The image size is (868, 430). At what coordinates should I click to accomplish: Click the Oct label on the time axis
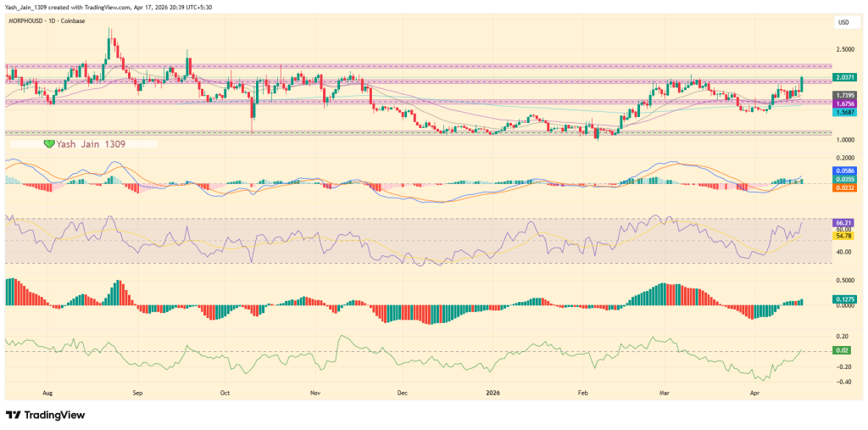point(225,394)
